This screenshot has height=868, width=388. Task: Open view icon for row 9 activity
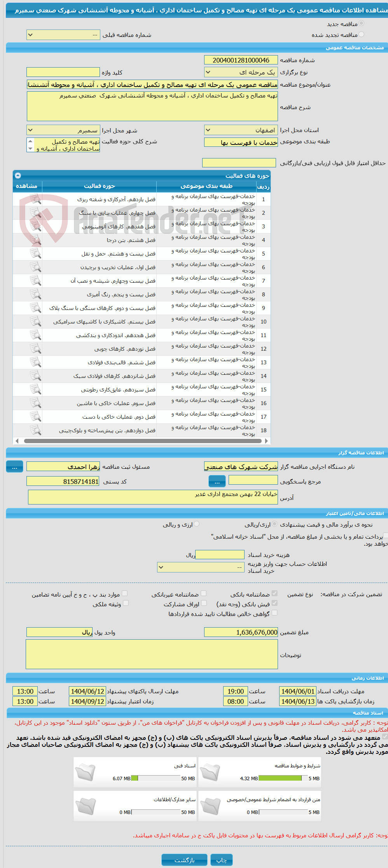(35, 308)
